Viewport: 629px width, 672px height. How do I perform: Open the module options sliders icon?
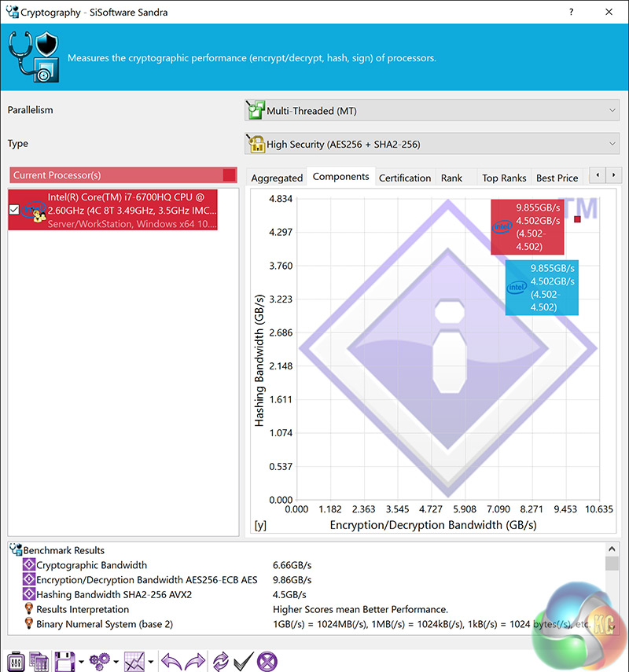click(16, 661)
